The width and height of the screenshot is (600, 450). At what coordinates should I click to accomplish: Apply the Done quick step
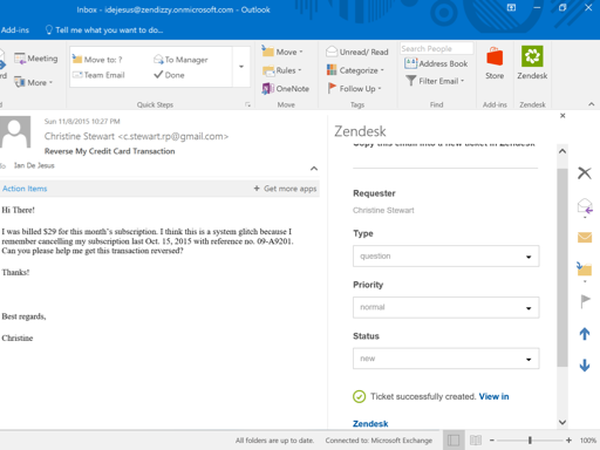169,75
